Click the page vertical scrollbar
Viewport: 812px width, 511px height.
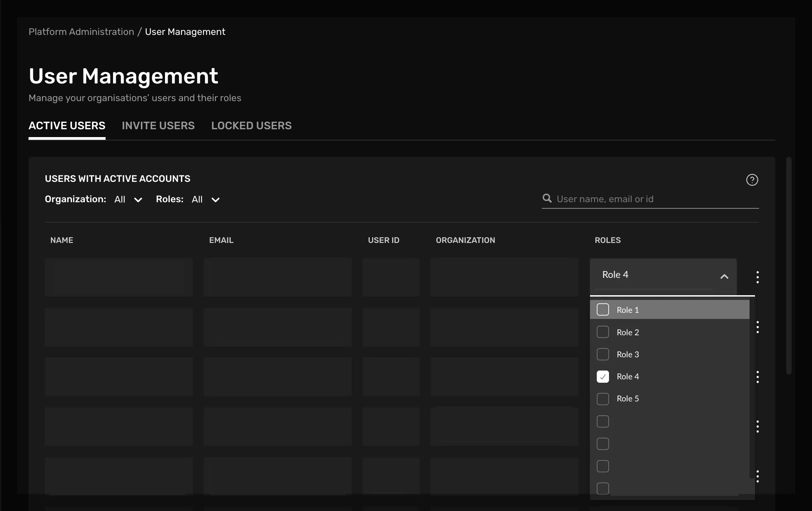pos(789,266)
